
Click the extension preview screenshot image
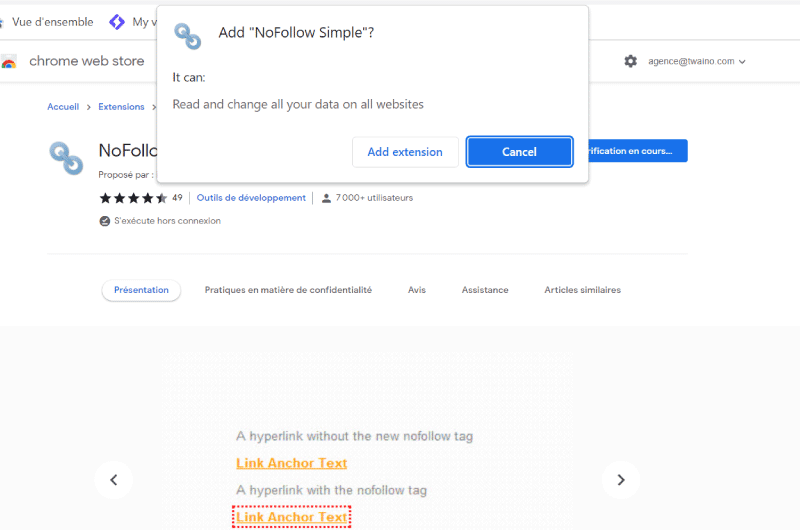(368, 441)
